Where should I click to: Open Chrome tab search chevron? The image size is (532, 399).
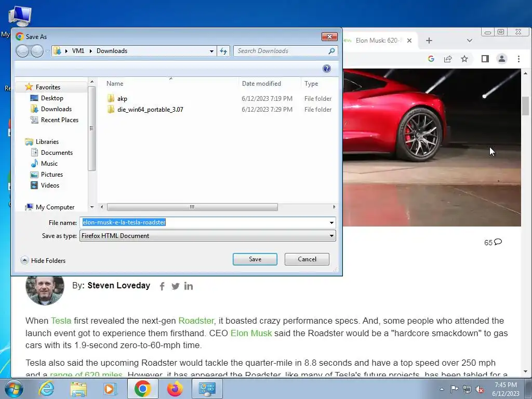pyautogui.click(x=470, y=41)
